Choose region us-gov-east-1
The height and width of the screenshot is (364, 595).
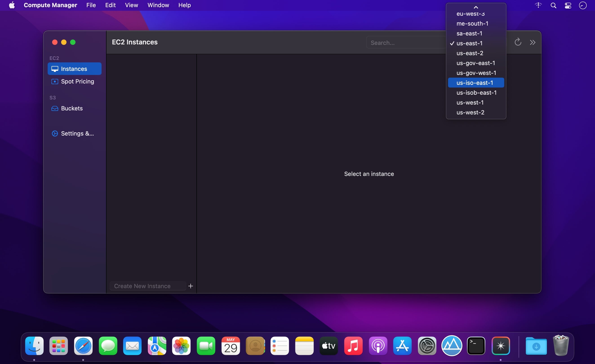click(x=476, y=63)
